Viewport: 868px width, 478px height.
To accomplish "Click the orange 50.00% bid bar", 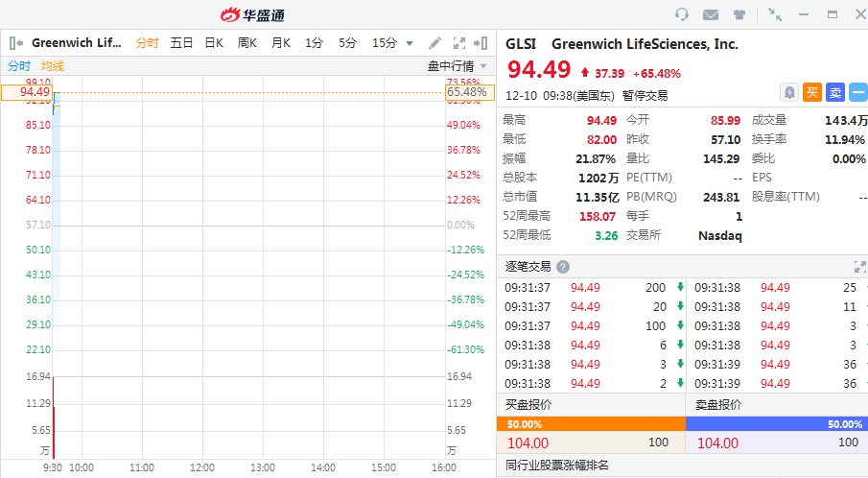I will tap(590, 423).
